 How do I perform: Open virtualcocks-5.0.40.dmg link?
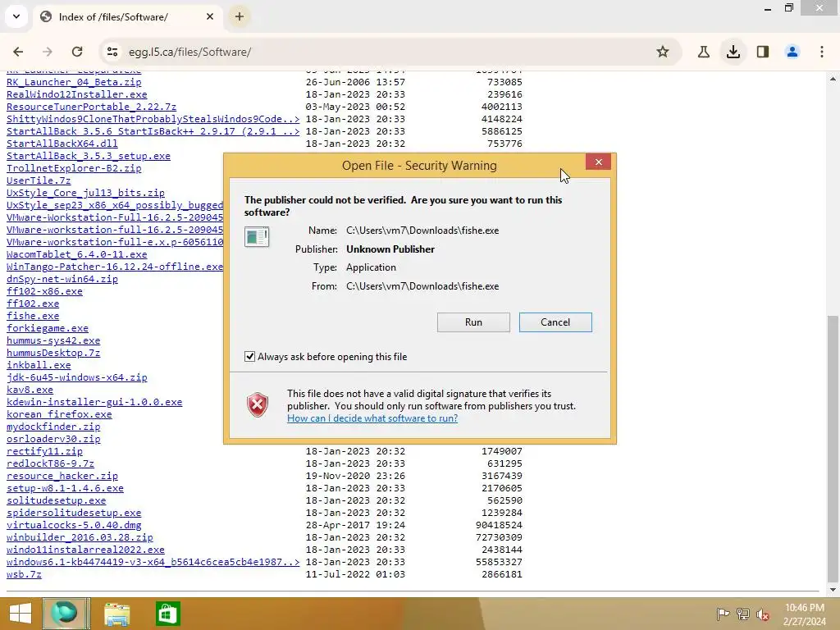[74, 526]
